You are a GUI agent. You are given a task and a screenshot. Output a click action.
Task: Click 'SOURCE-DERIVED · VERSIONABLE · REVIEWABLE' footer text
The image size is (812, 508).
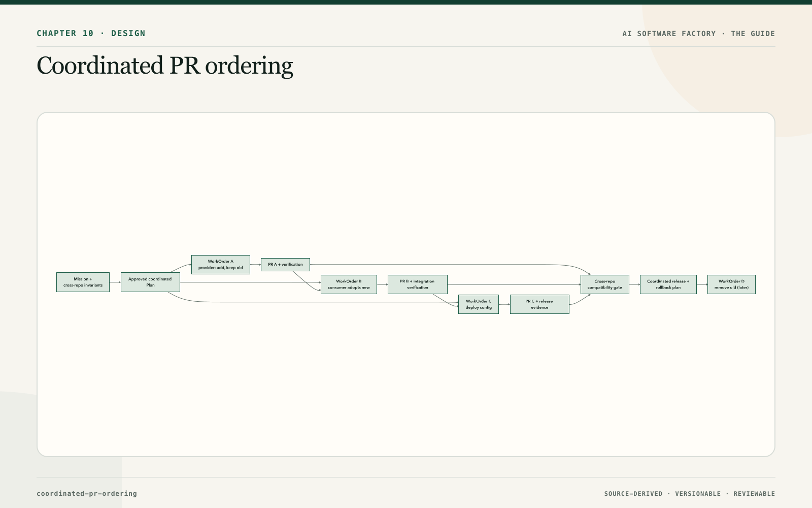(690, 494)
